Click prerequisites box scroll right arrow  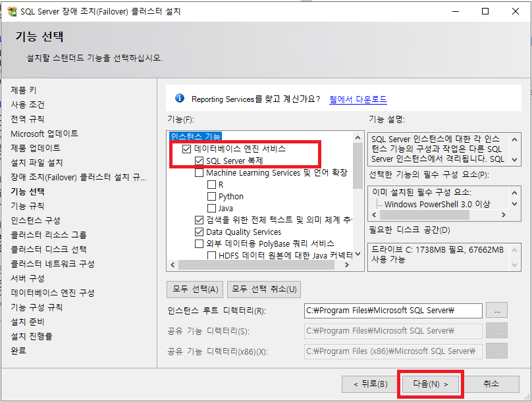coord(504,215)
